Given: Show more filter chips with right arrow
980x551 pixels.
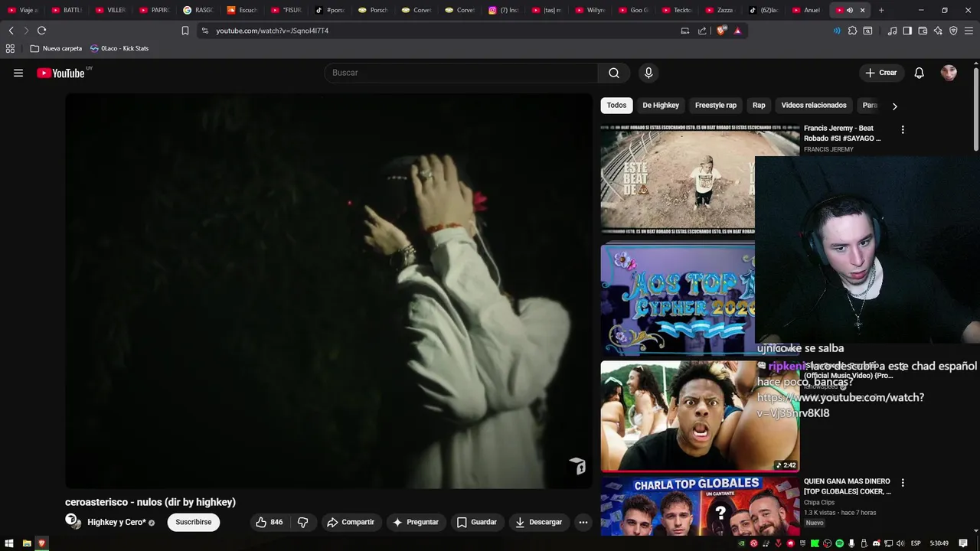Looking at the screenshot, I should (x=894, y=106).
